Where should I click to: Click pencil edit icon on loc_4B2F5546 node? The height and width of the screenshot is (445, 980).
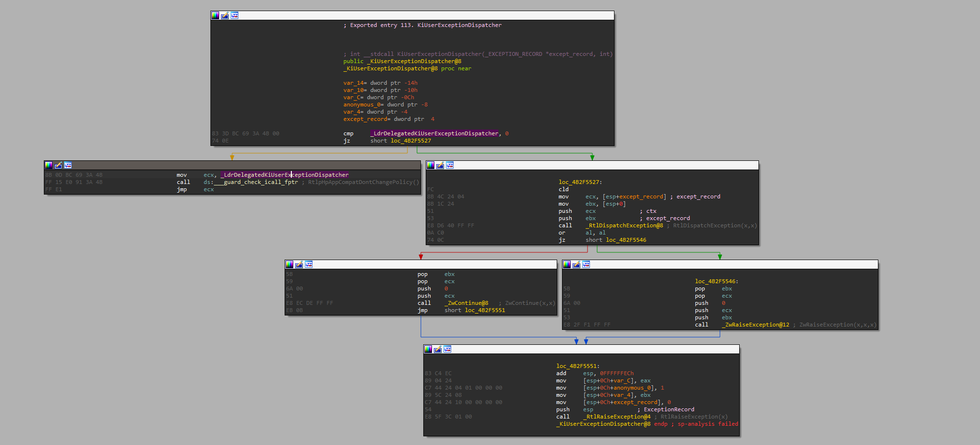coord(576,264)
